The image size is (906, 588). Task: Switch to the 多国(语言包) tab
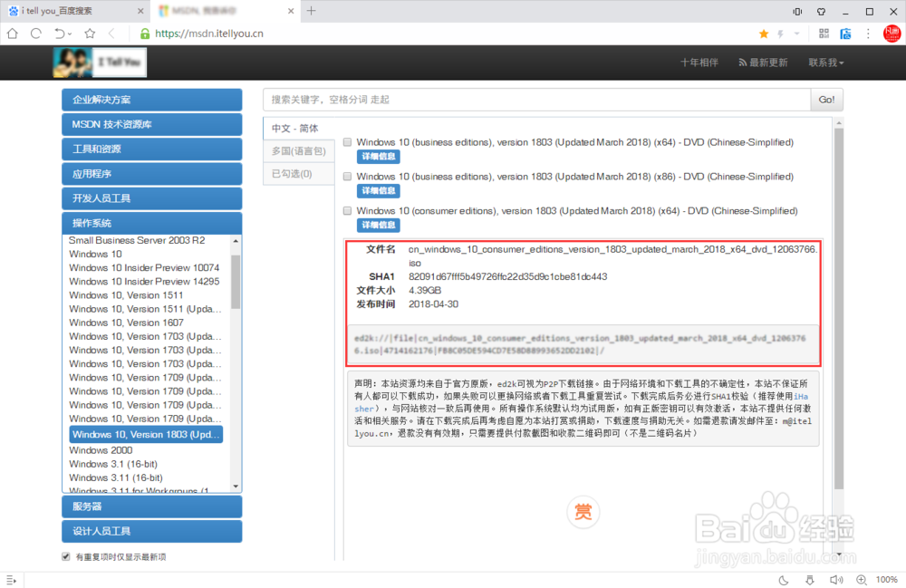(x=299, y=151)
